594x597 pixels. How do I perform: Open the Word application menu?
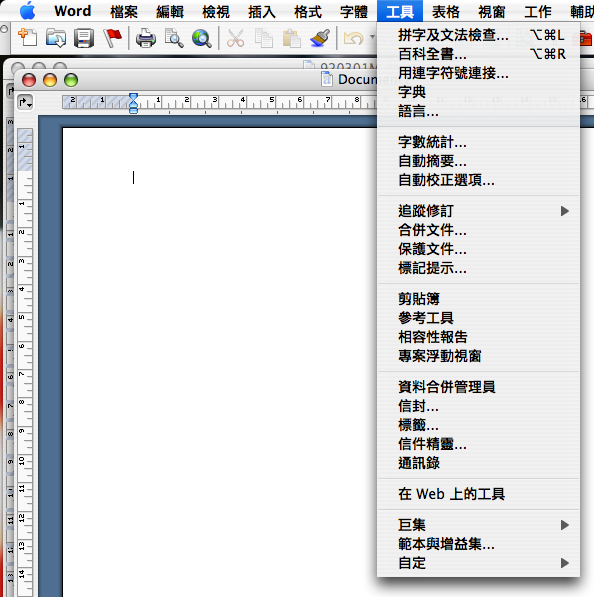(72, 11)
